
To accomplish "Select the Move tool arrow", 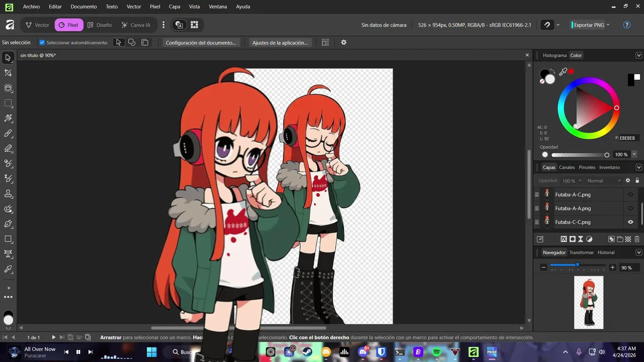I will (8, 58).
